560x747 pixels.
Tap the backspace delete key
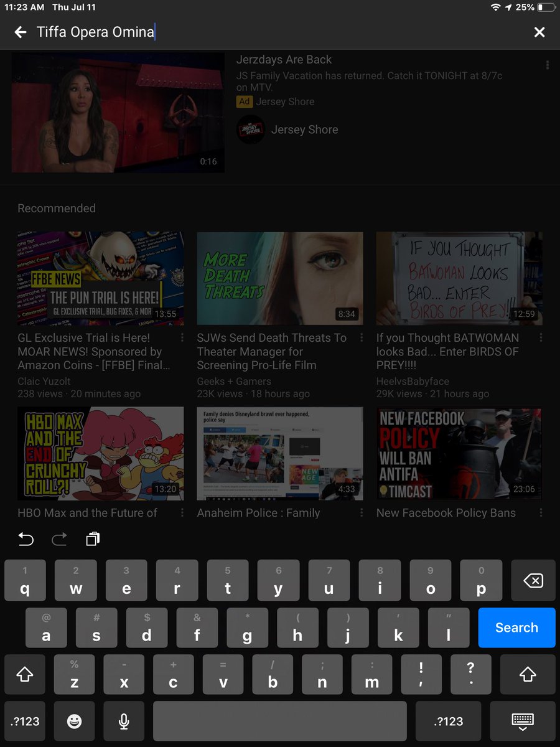coord(533,581)
